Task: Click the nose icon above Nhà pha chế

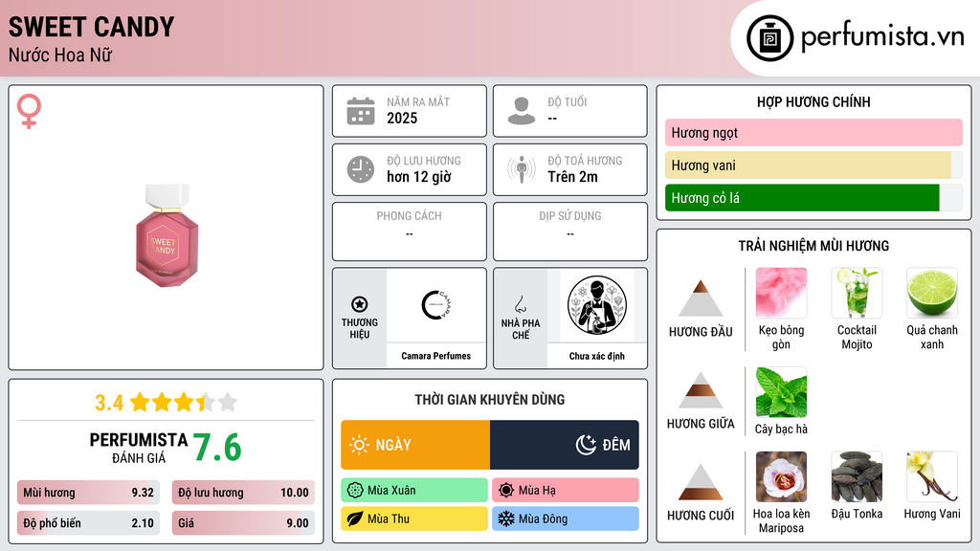Action: point(520,304)
